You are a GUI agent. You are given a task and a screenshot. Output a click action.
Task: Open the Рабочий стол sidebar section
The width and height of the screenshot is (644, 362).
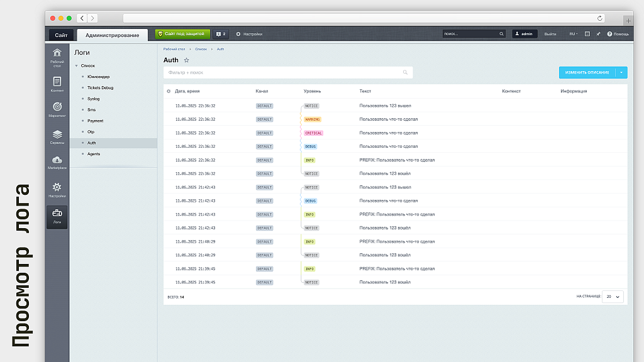57,57
